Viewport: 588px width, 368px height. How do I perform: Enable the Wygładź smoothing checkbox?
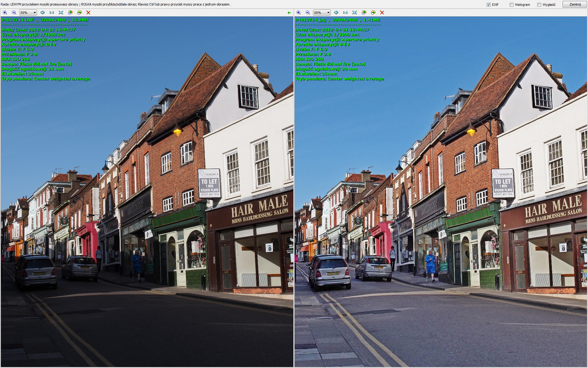click(539, 5)
